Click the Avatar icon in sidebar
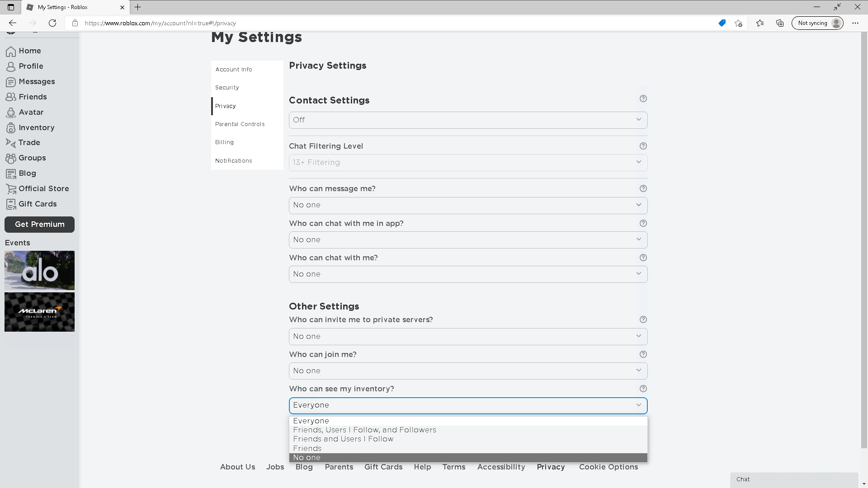The width and height of the screenshot is (868, 488). click(11, 113)
